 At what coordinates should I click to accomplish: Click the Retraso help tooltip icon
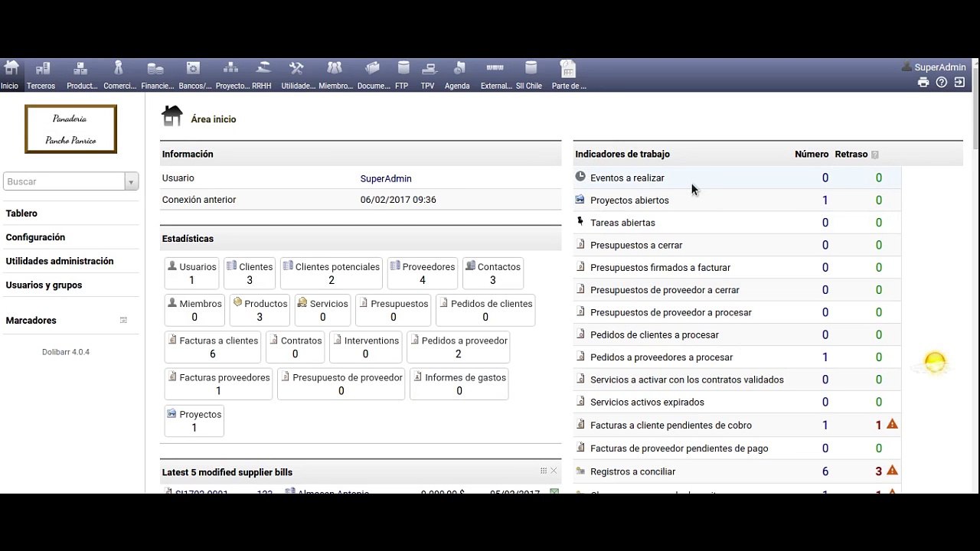coord(875,155)
